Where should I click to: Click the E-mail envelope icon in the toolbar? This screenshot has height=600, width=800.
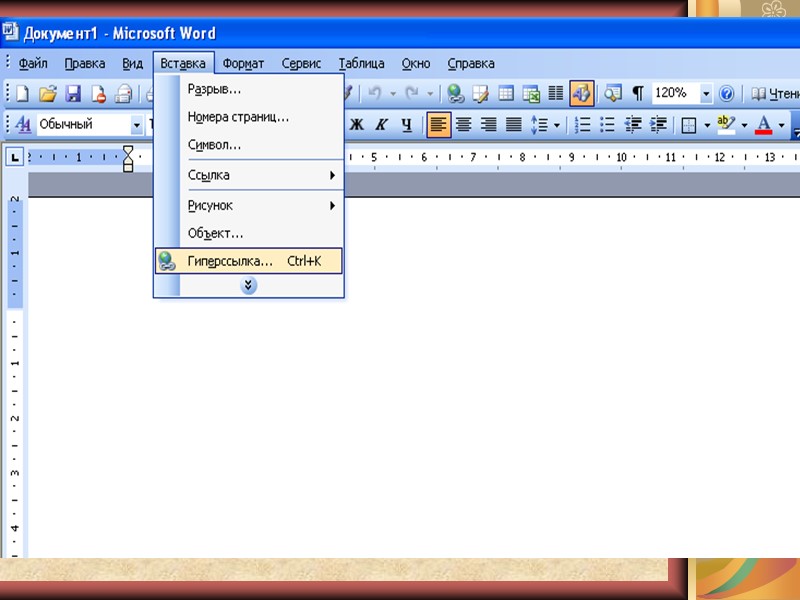123,94
